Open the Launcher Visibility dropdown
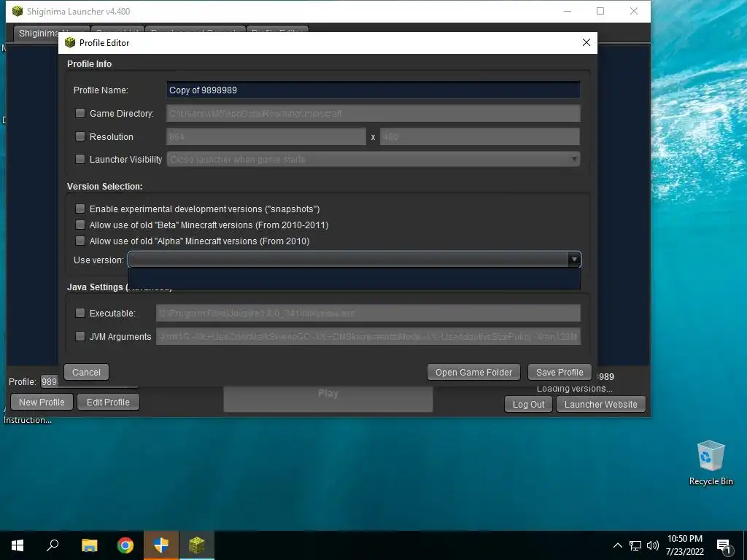 click(373, 159)
